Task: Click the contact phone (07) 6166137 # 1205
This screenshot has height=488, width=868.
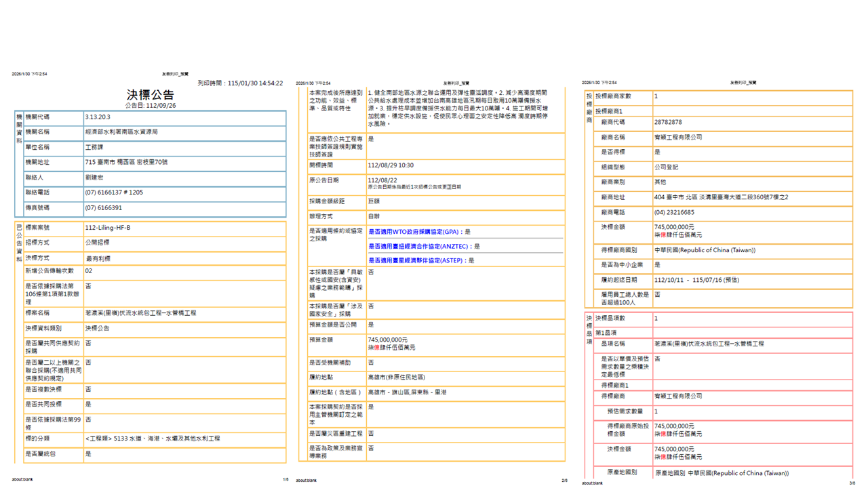Action: 114,192
